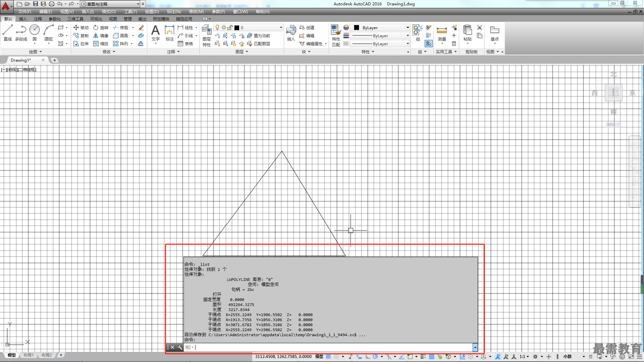This screenshot has height=362, width=644.
Task: Toggle ortho mode in status bar
Action: point(368,357)
